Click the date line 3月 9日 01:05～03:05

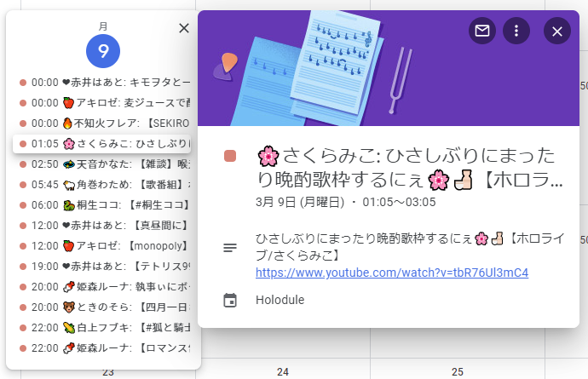tap(345, 203)
